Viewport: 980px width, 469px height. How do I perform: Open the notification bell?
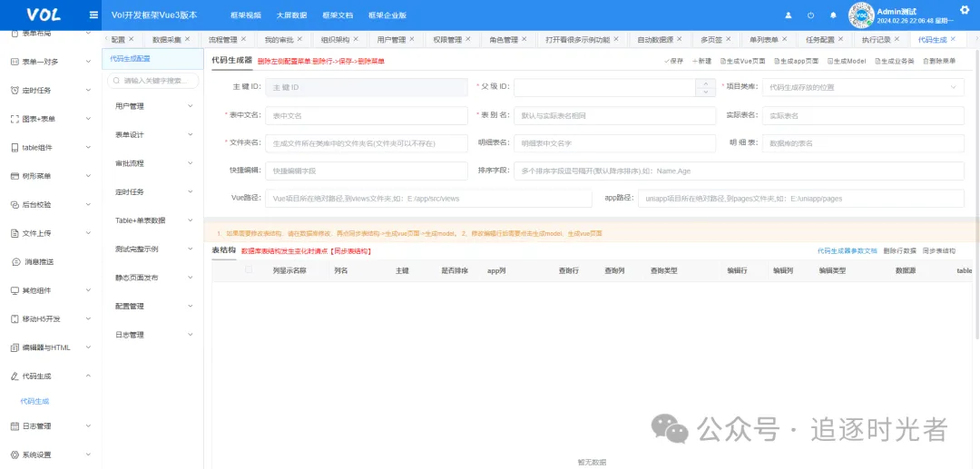click(x=833, y=15)
